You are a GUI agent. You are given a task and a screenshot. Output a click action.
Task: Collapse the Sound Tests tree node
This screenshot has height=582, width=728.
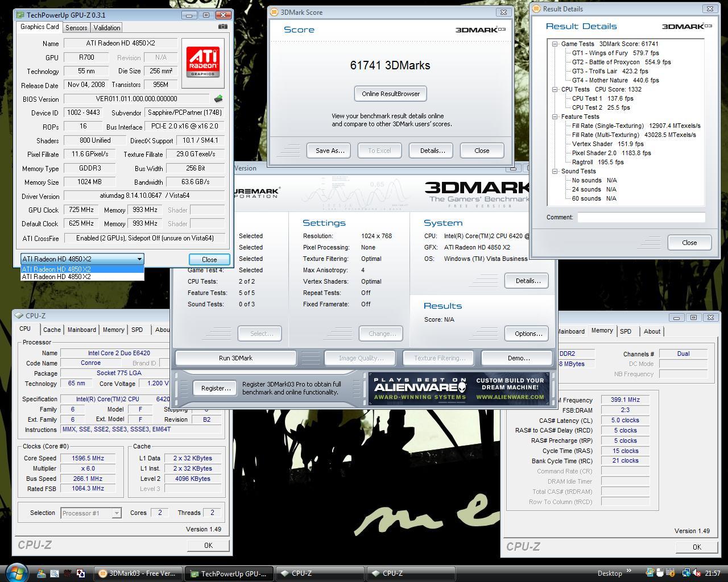[x=555, y=171]
